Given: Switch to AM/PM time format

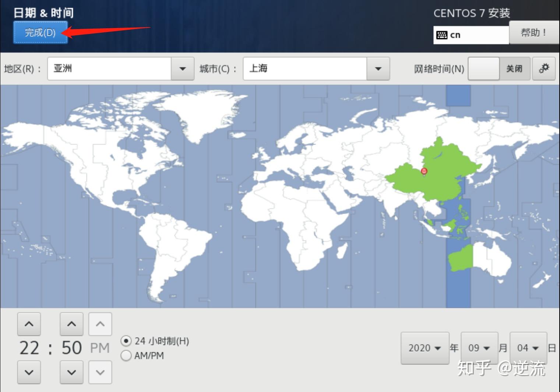Looking at the screenshot, I should pos(126,356).
